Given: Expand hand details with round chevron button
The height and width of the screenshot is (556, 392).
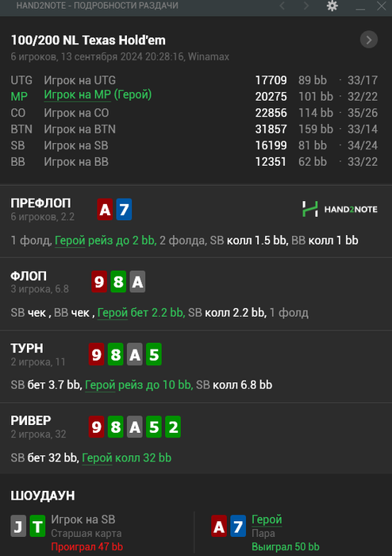Looking at the screenshot, I should click(369, 40).
